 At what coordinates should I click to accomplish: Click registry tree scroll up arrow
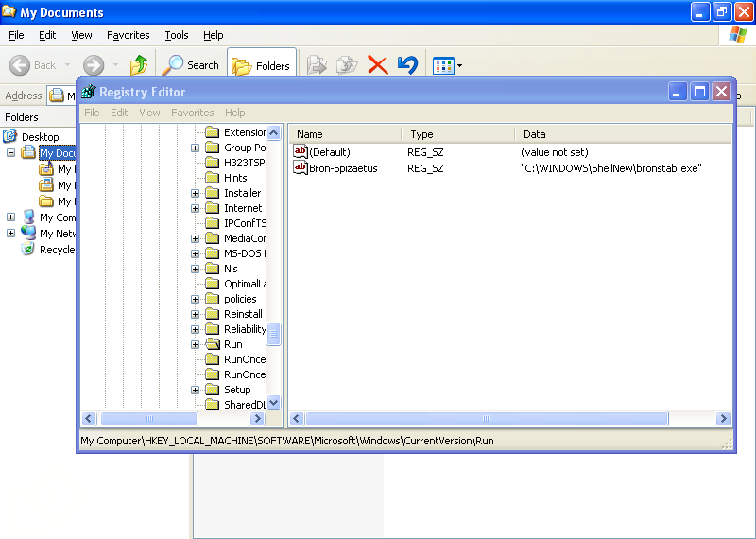pyautogui.click(x=273, y=132)
